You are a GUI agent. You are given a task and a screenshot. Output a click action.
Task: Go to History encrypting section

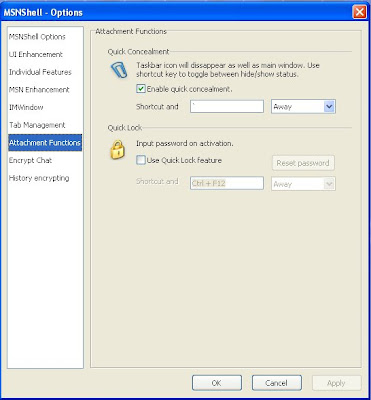(x=39, y=178)
